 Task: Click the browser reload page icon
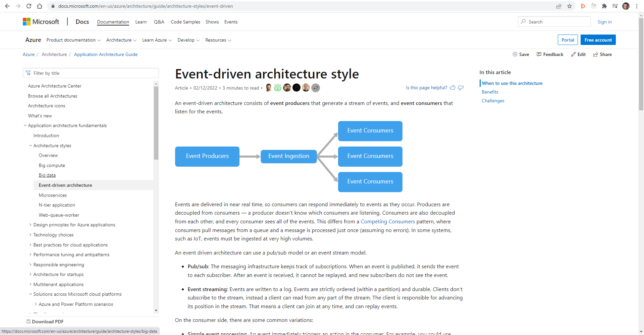coord(29,6)
